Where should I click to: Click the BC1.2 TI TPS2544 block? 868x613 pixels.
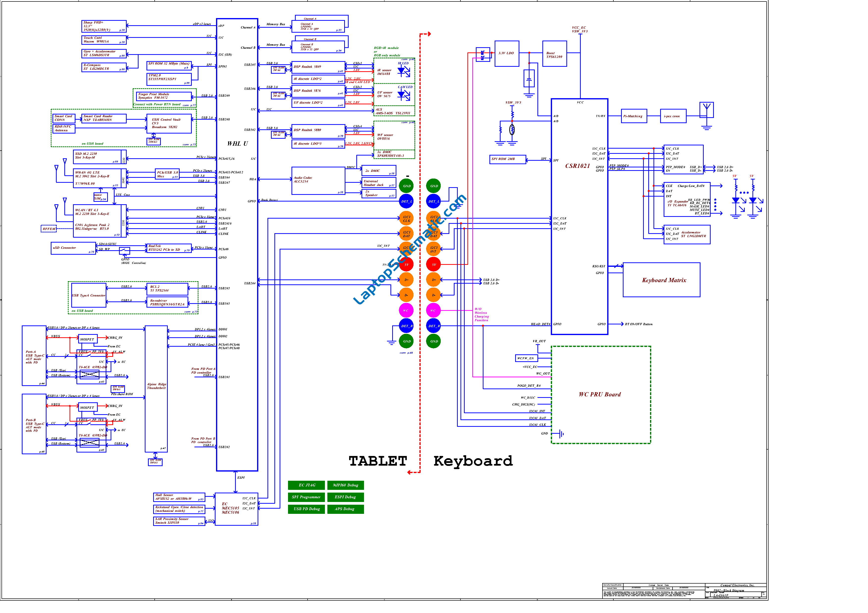click(167, 289)
